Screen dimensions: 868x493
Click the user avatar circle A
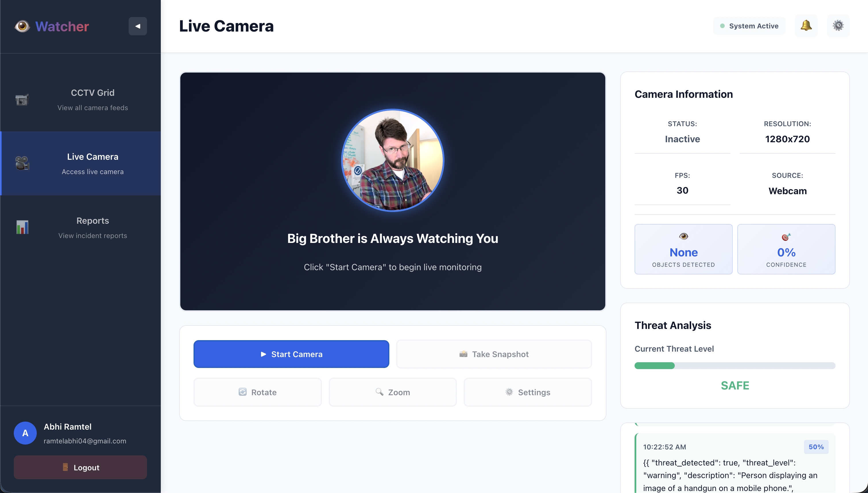[25, 433]
